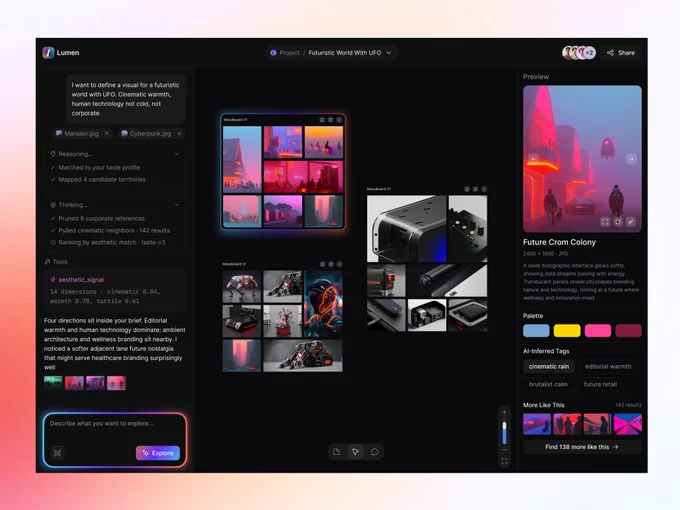Click the leftmost header icon on pink cityscape moodboard
Image resolution: width=680 pixels, height=510 pixels.
322,120
